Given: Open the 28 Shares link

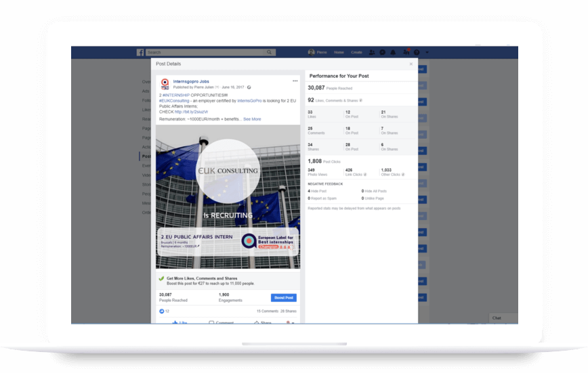Looking at the screenshot, I should [x=289, y=311].
